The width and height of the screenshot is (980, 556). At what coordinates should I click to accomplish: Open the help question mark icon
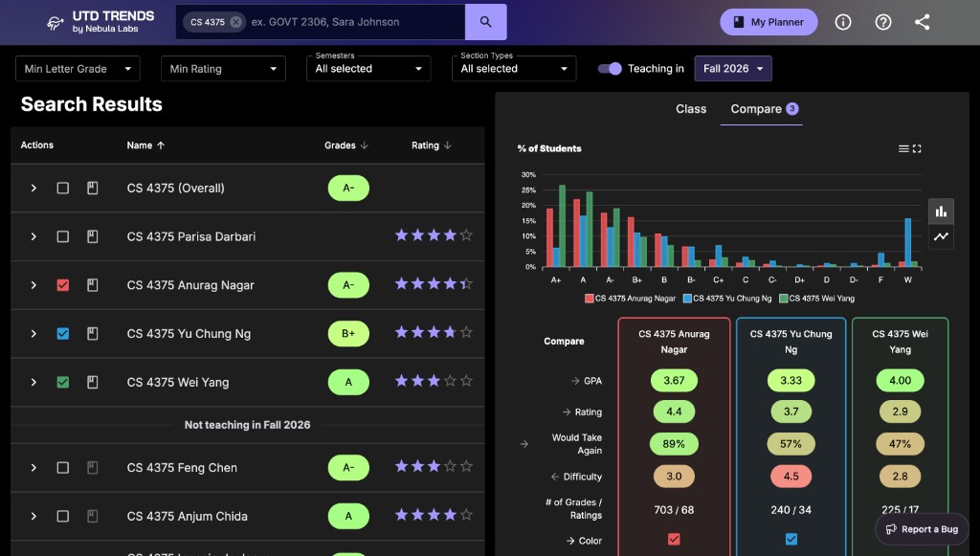coord(883,22)
